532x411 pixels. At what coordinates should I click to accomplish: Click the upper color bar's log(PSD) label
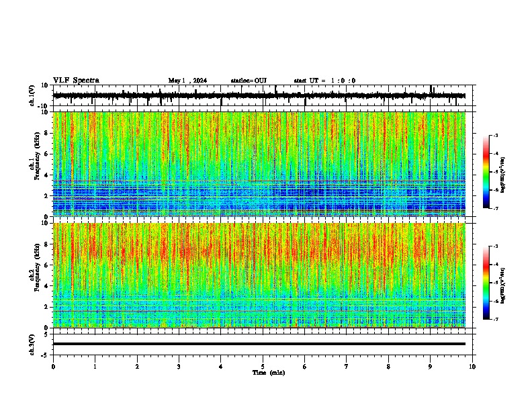pyautogui.click(x=503, y=175)
